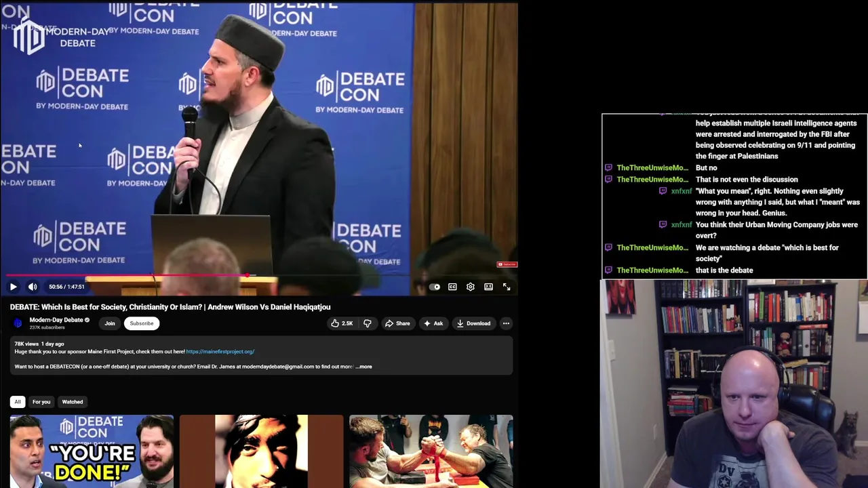Open the Ask AI button
Image resolution: width=868 pixels, height=488 pixels.
click(433, 323)
